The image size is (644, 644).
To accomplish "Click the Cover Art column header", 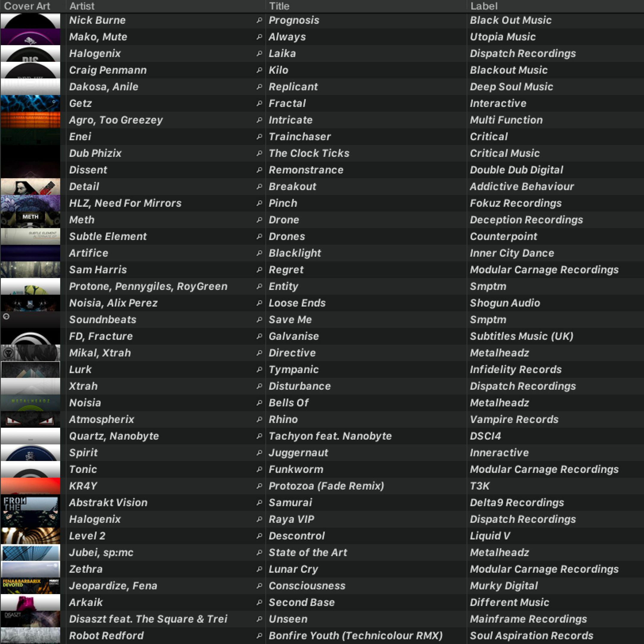I will click(27, 6).
